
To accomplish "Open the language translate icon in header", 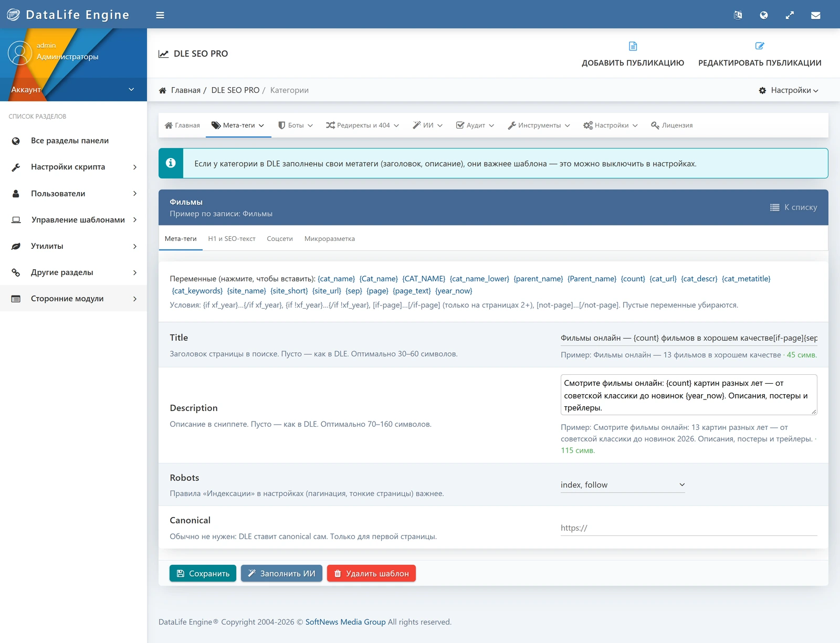I will (x=738, y=15).
